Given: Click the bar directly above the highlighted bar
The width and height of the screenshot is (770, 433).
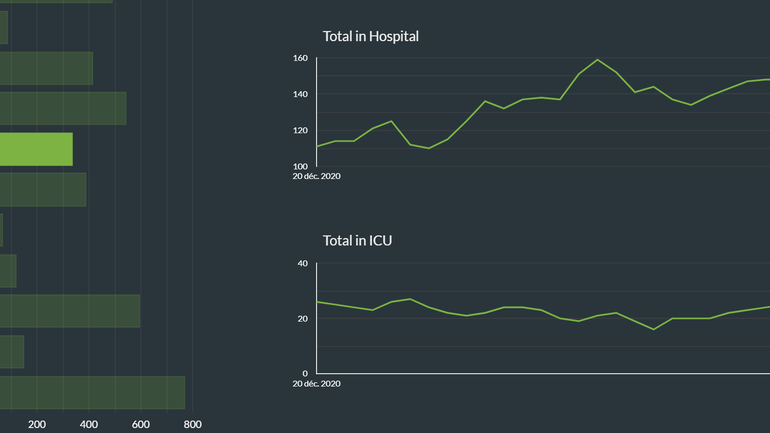Looking at the screenshot, I should 63,108.
